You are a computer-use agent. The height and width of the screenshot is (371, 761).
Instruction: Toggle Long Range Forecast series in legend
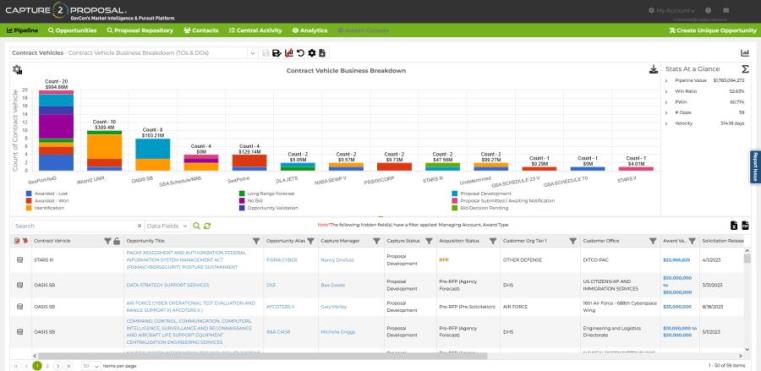266,193
